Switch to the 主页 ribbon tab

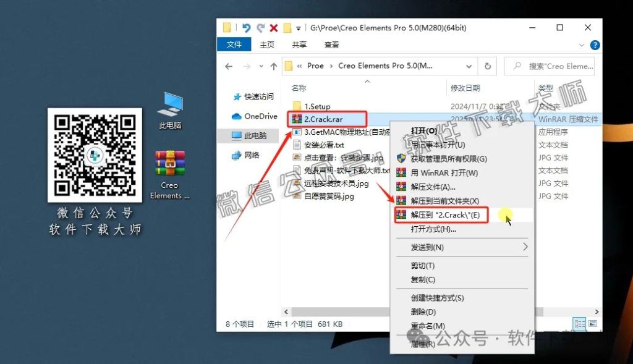click(267, 44)
